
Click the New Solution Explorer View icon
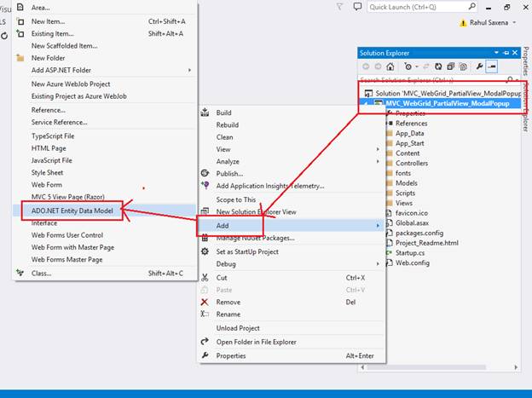[x=205, y=211]
